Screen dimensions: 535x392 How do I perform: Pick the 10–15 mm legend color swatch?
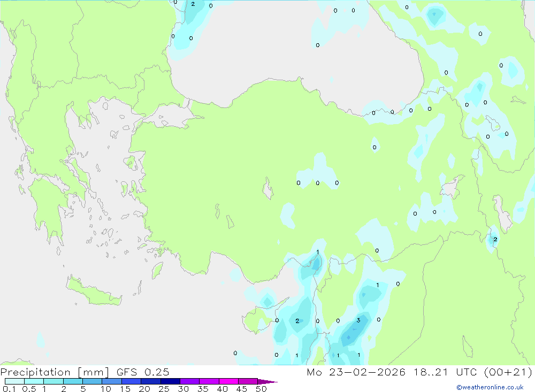point(112,381)
